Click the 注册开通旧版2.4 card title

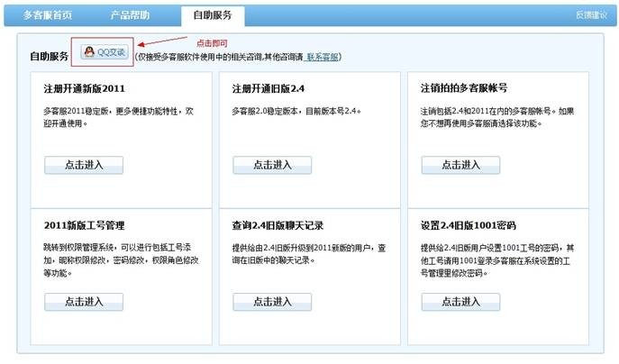point(270,89)
